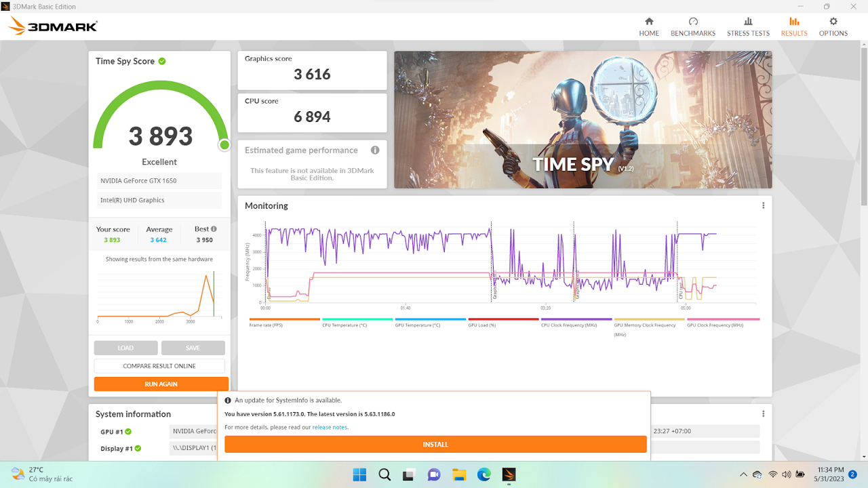Open the Chat app on taskbar
This screenshot has height=488, width=868.
point(434,474)
